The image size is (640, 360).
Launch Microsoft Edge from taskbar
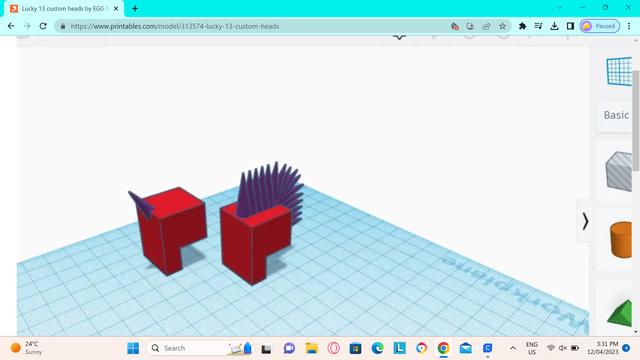pyautogui.click(x=378, y=348)
